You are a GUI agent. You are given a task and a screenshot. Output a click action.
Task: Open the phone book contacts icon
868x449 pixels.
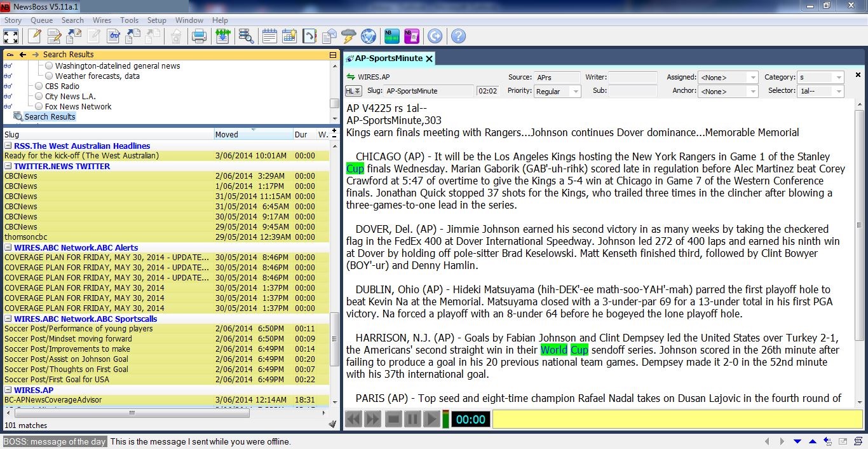pyautogui.click(x=309, y=36)
